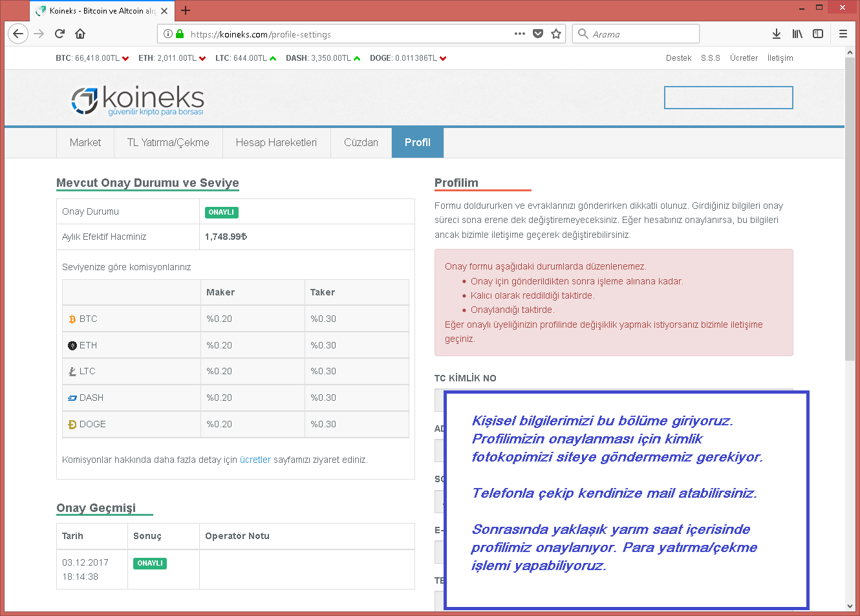Click the scrollbar up arrow
The image size is (860, 616).
click(850, 54)
